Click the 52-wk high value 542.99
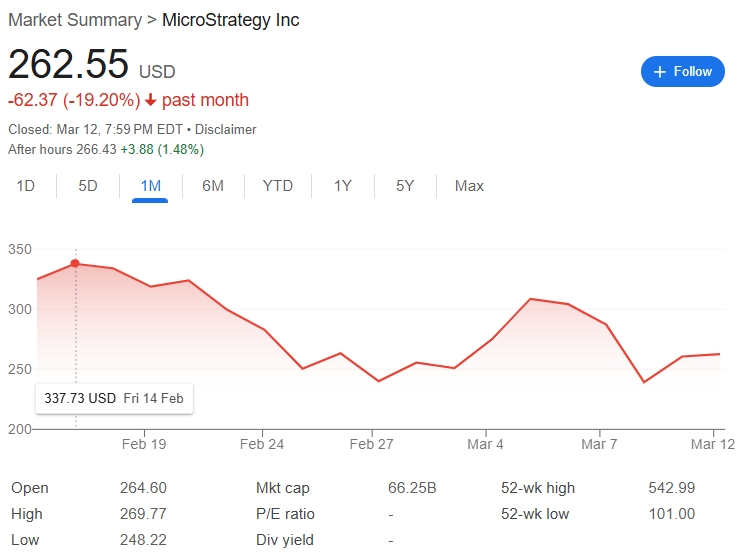This screenshot has width=742, height=555. pos(671,488)
